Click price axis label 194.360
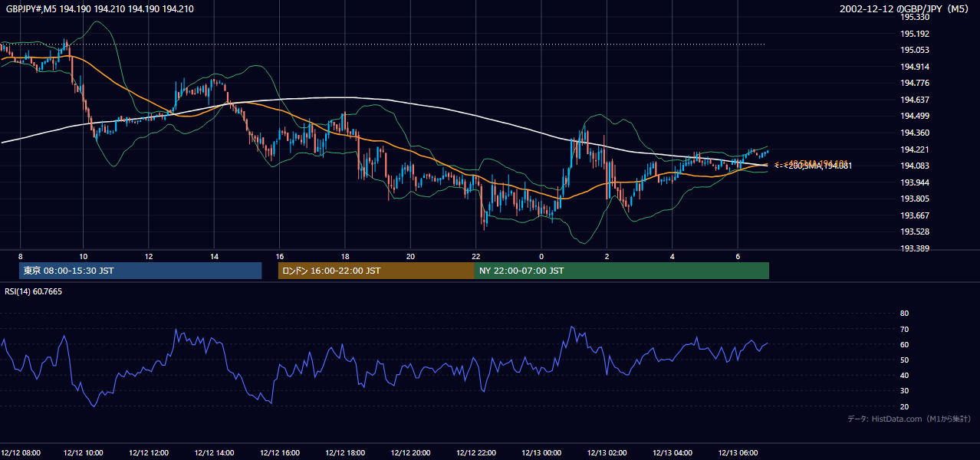This screenshot has width=980, height=460. (915, 133)
